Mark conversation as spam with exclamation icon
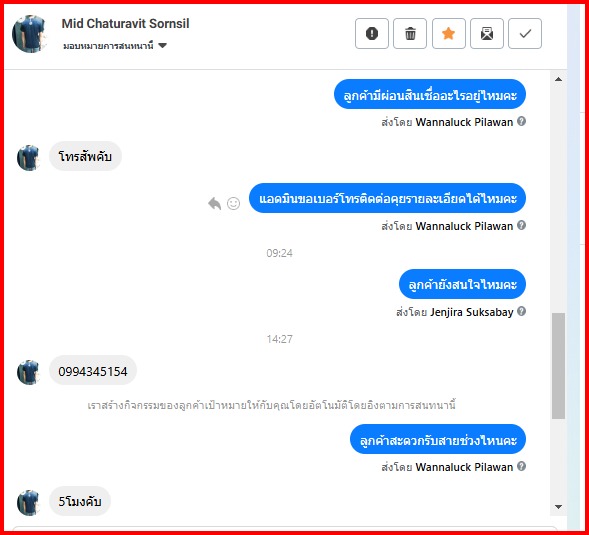This screenshot has width=589, height=535. click(372, 34)
